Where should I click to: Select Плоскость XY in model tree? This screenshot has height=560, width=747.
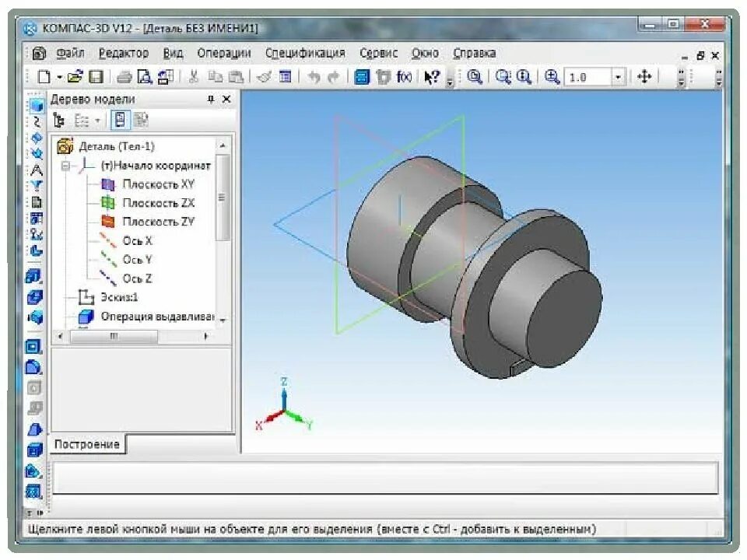158,184
